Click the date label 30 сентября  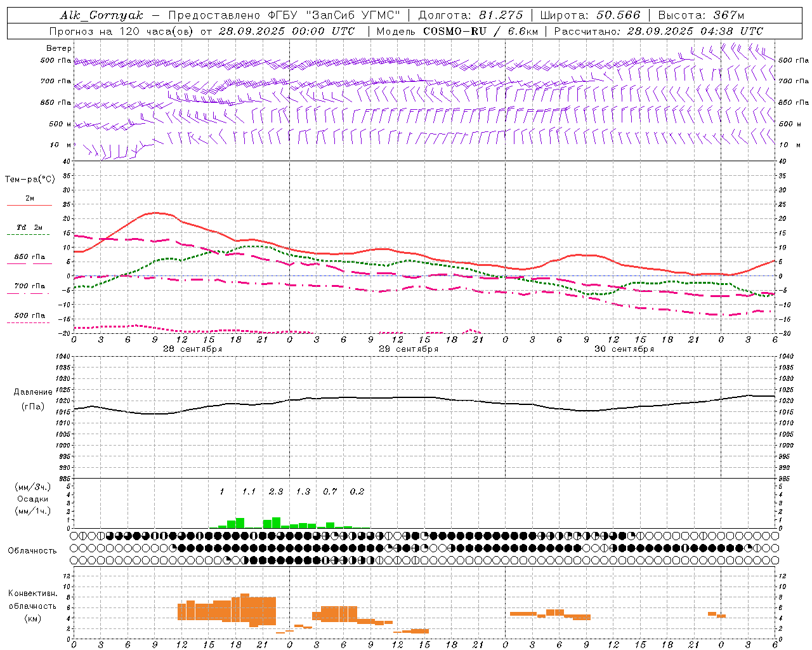(x=624, y=349)
